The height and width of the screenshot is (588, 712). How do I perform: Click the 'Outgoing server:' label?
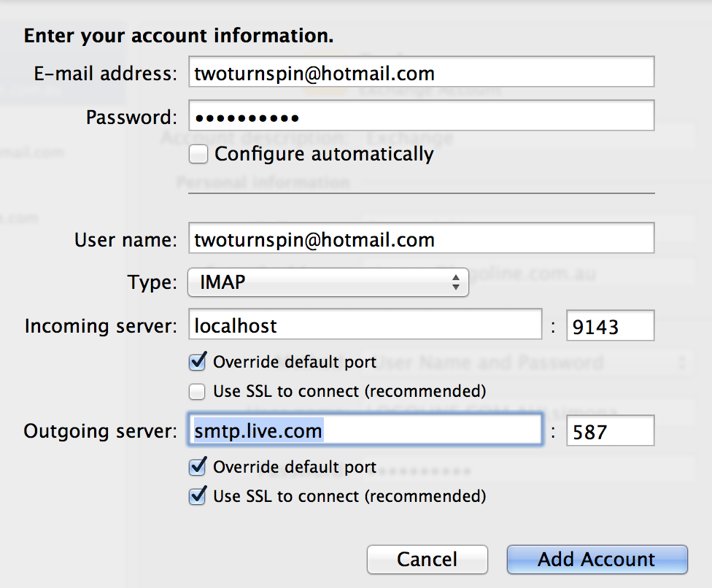pos(101,431)
